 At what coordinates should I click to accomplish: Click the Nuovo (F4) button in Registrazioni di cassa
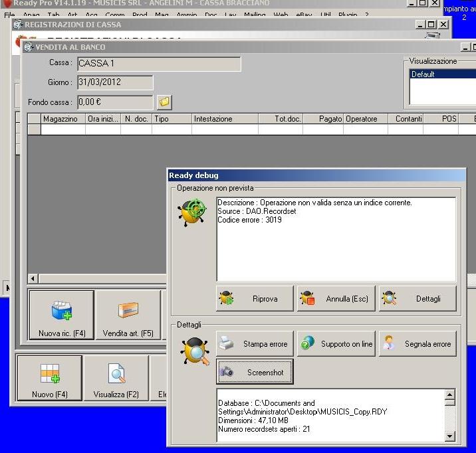pyautogui.click(x=49, y=378)
